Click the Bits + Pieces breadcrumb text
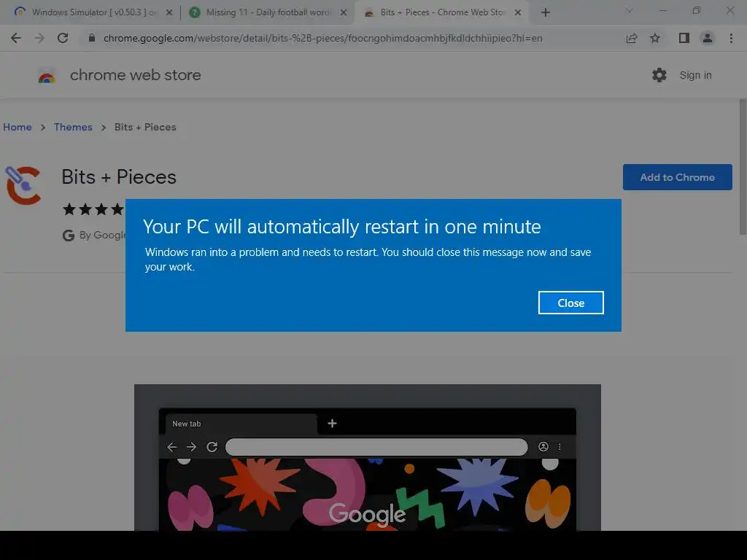747x560 pixels. point(145,127)
